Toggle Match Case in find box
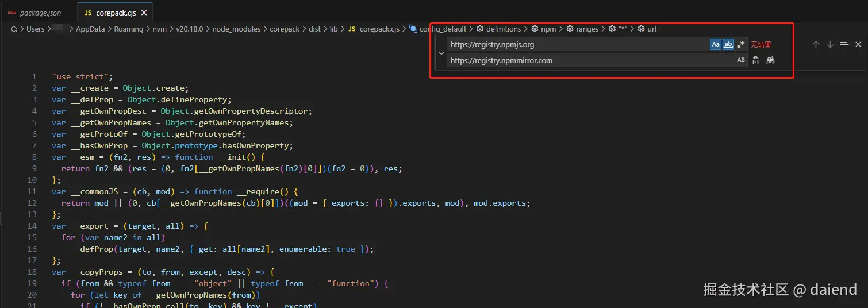 pyautogui.click(x=716, y=44)
